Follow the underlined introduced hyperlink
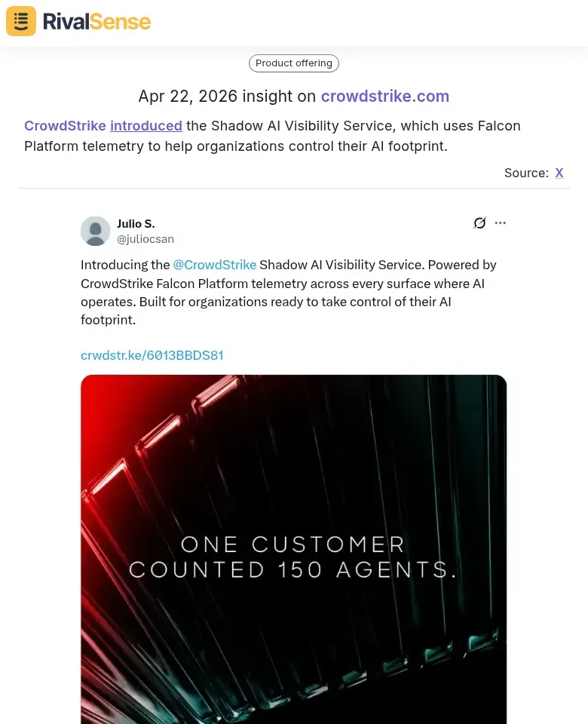 (x=146, y=126)
